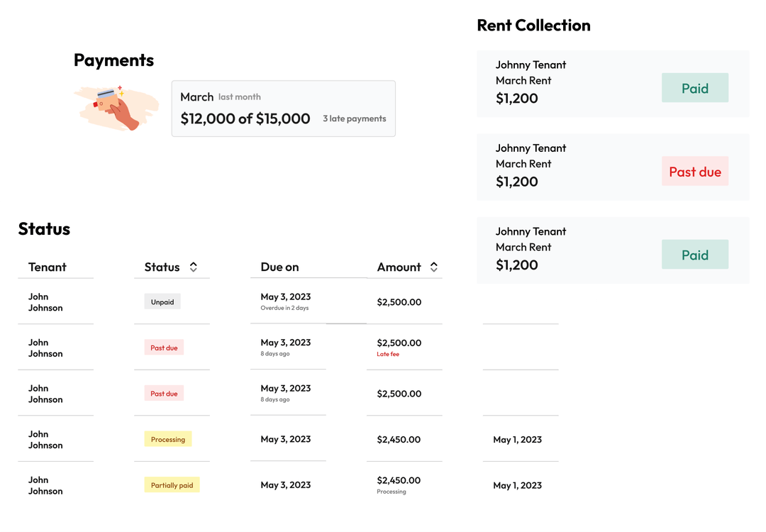Toggle the Paid status for the first Johnny Tenant entry

pos(694,87)
